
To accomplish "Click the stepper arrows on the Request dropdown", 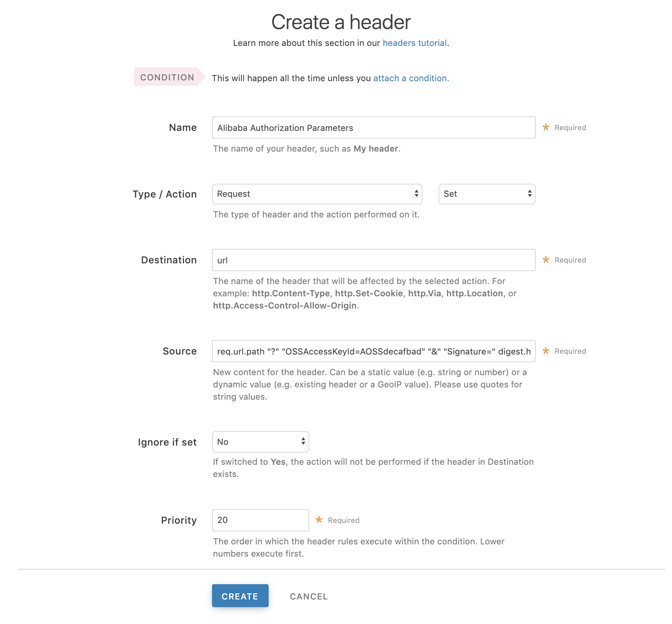I will pos(415,194).
